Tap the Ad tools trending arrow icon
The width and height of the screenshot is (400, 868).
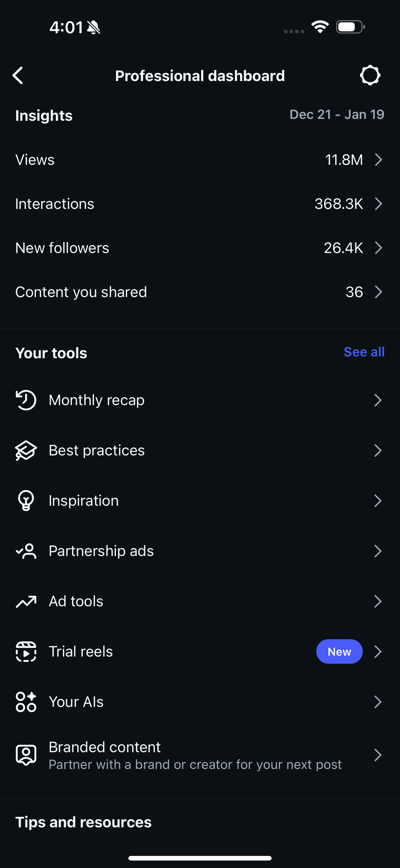coord(26,601)
